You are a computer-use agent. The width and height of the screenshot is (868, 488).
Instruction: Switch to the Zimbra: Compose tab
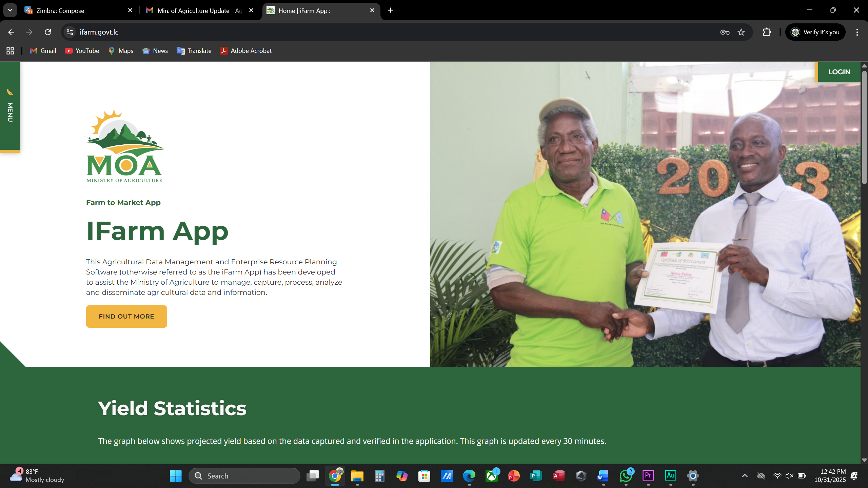(x=60, y=11)
